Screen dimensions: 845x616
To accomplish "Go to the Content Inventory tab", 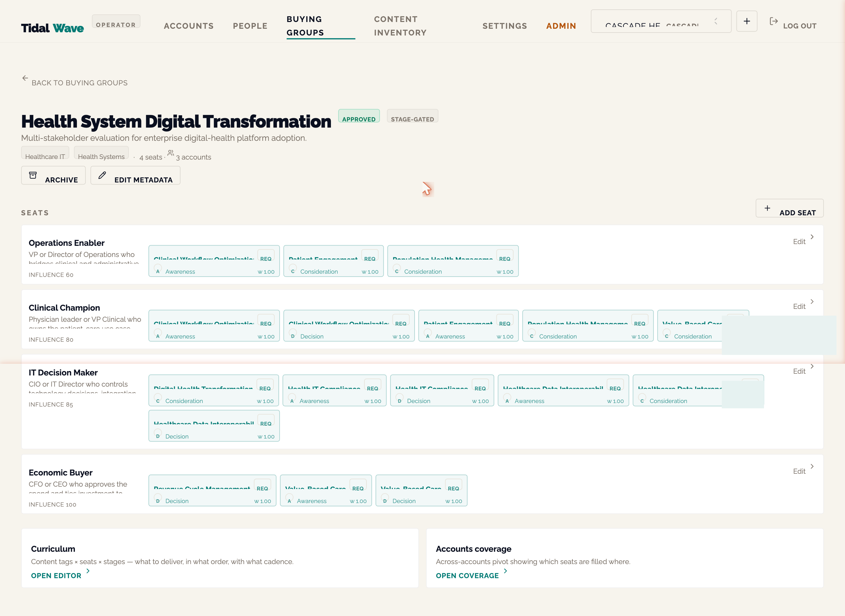I will [400, 26].
